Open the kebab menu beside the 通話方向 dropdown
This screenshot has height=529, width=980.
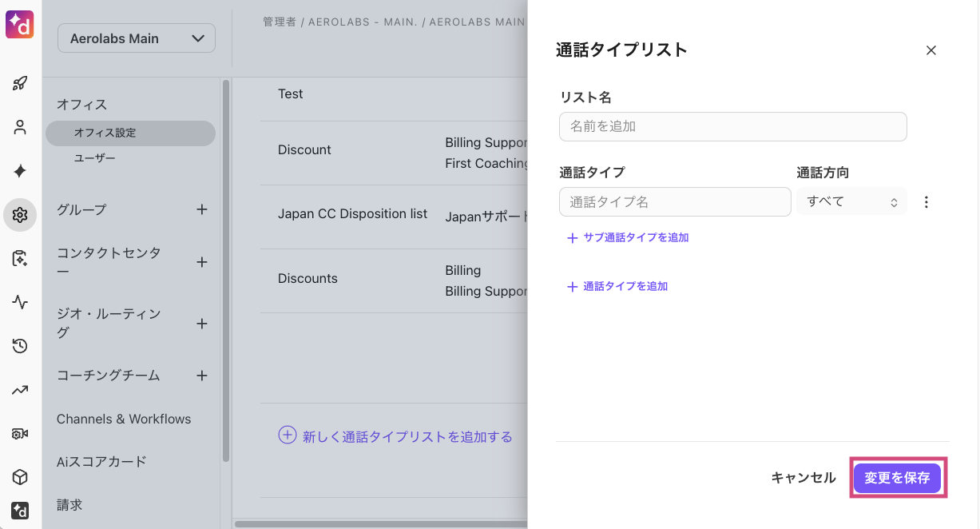(926, 201)
